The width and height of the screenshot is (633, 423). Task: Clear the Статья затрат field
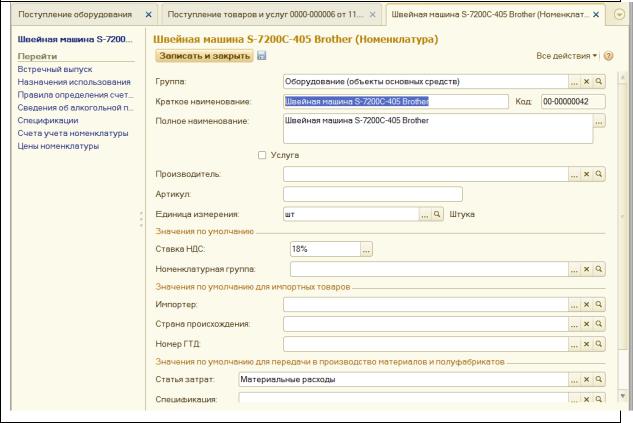coord(587,379)
